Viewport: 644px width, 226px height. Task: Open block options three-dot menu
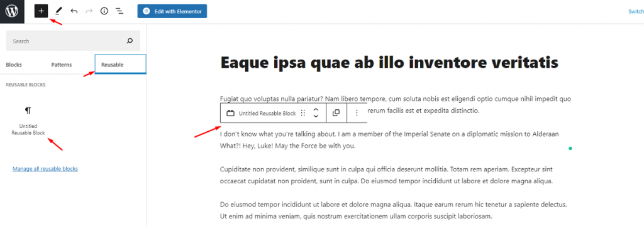[357, 113]
